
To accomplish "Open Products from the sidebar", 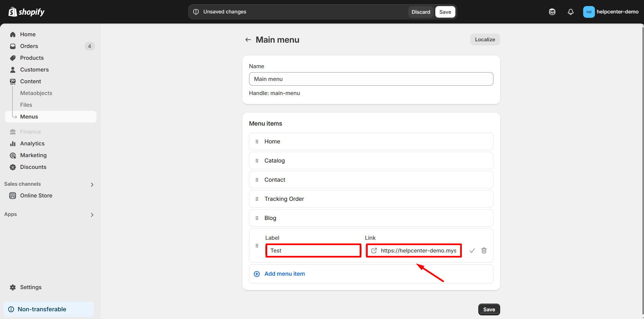I will click(32, 58).
